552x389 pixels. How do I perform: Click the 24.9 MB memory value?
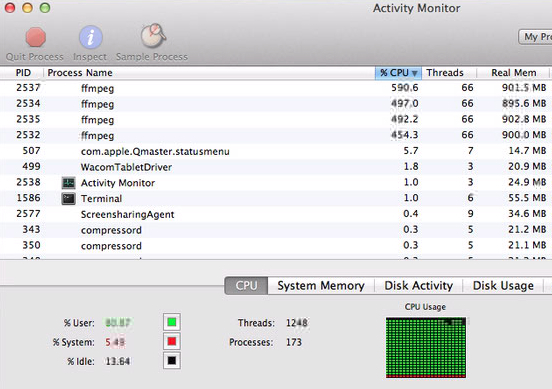527,182
